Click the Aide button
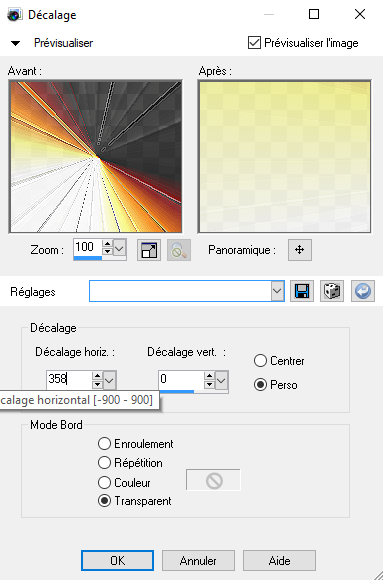 [279, 560]
